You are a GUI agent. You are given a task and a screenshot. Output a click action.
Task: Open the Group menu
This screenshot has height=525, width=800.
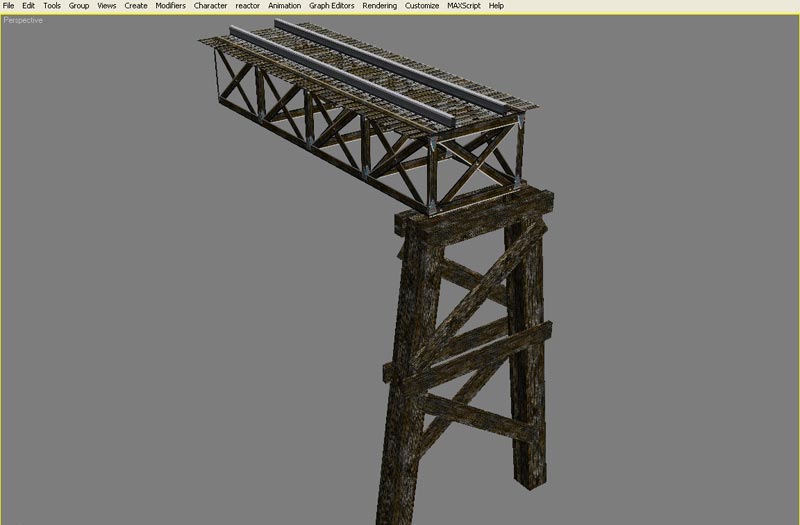click(x=79, y=6)
